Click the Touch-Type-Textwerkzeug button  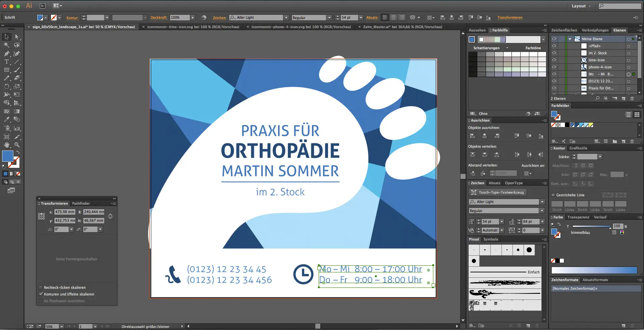498,192
